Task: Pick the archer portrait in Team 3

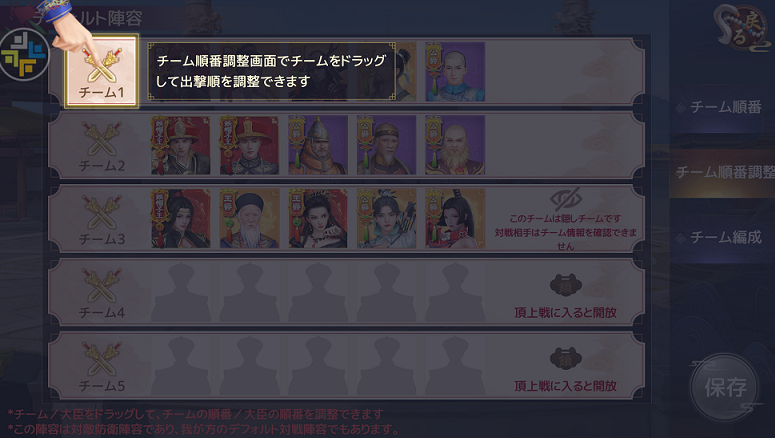Action: coord(387,218)
